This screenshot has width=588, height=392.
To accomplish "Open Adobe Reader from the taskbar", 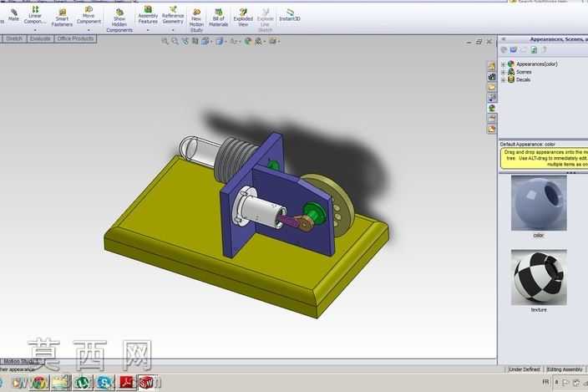I will [x=127, y=383].
